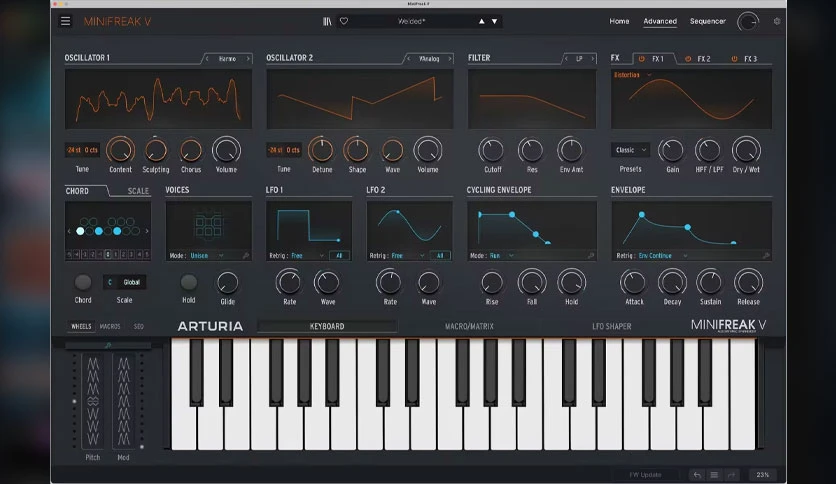The image size is (836, 484).
Task: Open the preset library browser icon
Action: click(x=327, y=21)
